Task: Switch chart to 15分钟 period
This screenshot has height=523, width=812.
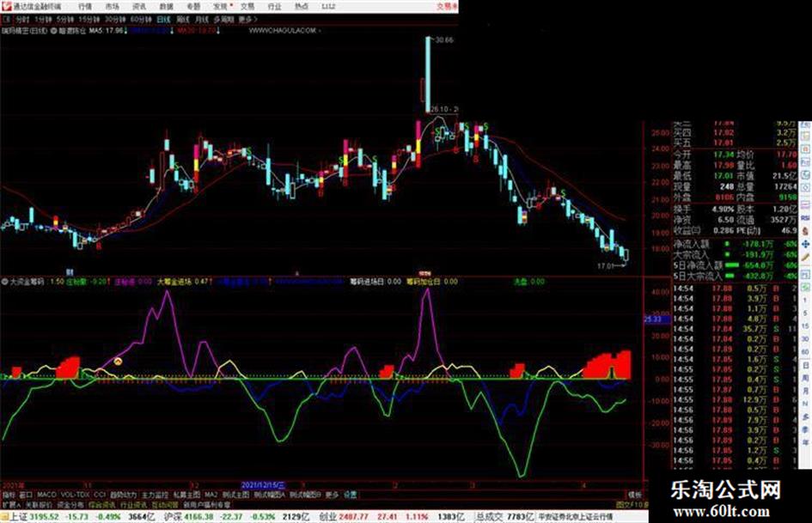Action: click(x=89, y=20)
